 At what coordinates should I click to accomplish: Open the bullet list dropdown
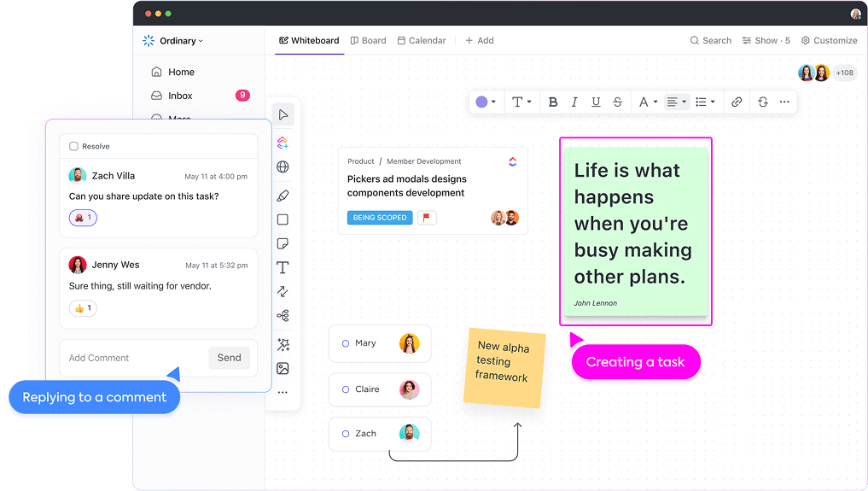tap(705, 102)
